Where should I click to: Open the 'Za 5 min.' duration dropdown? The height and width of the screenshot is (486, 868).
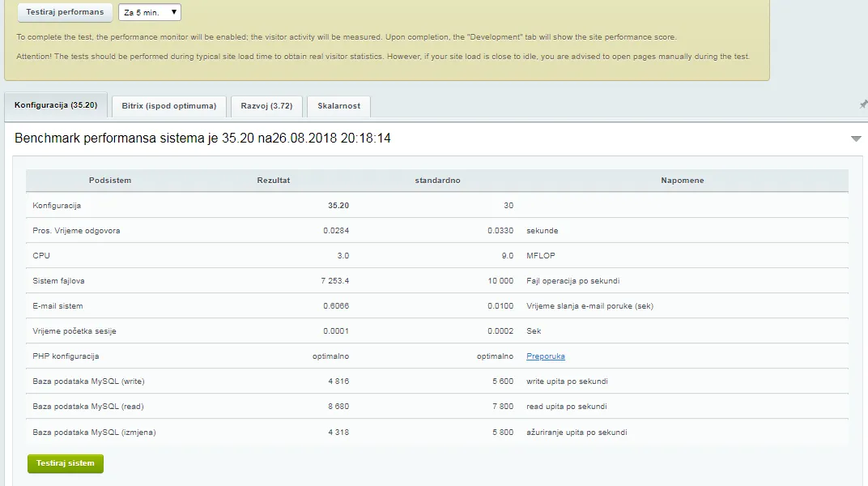(150, 12)
